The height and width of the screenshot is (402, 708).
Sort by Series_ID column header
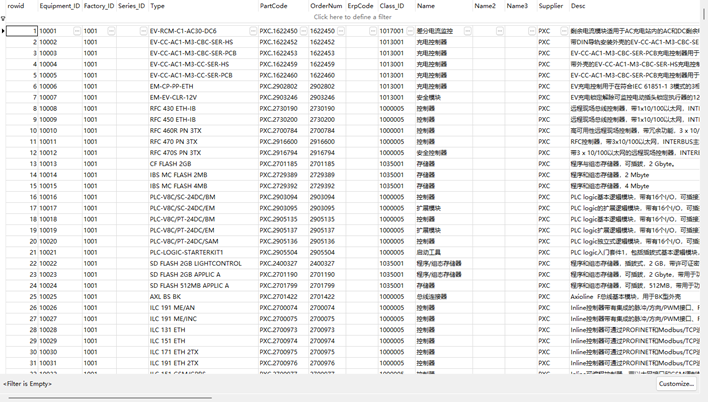click(132, 6)
